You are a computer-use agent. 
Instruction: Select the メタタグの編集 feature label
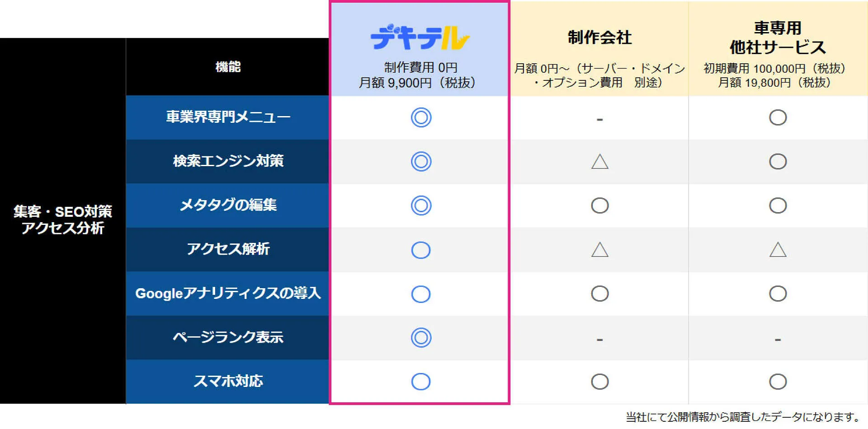click(227, 205)
